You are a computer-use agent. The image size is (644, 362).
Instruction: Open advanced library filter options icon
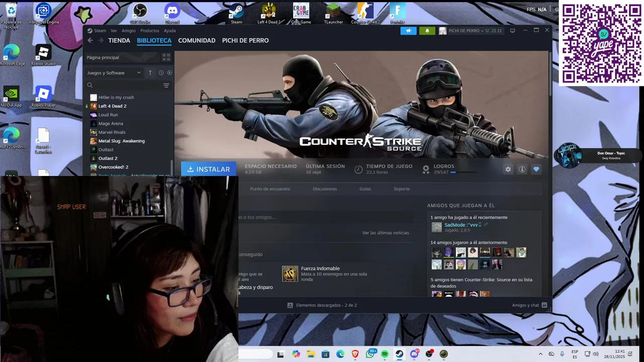(x=166, y=85)
